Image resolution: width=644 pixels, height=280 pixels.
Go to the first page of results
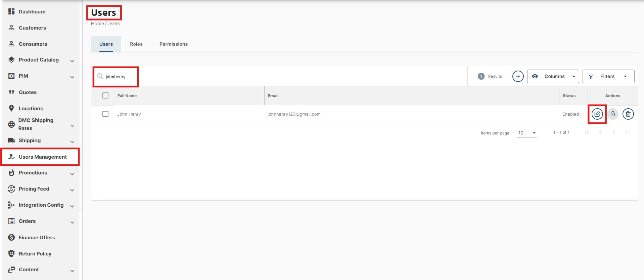coord(587,132)
